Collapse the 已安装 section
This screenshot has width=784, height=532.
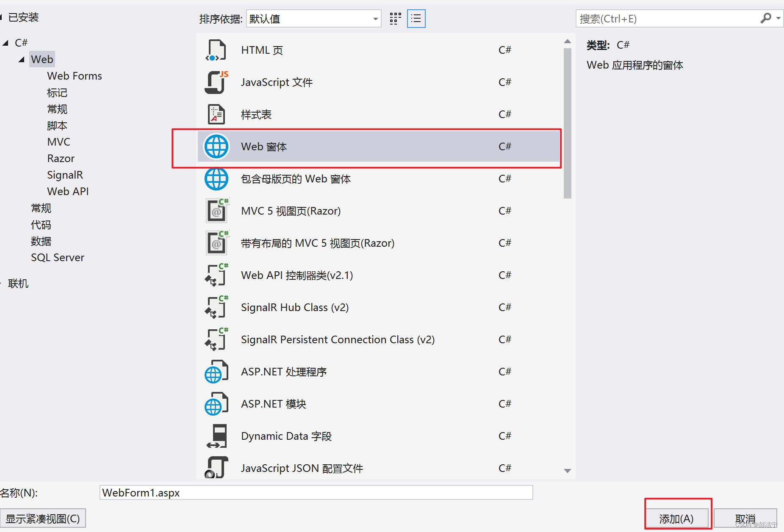pos(1,17)
